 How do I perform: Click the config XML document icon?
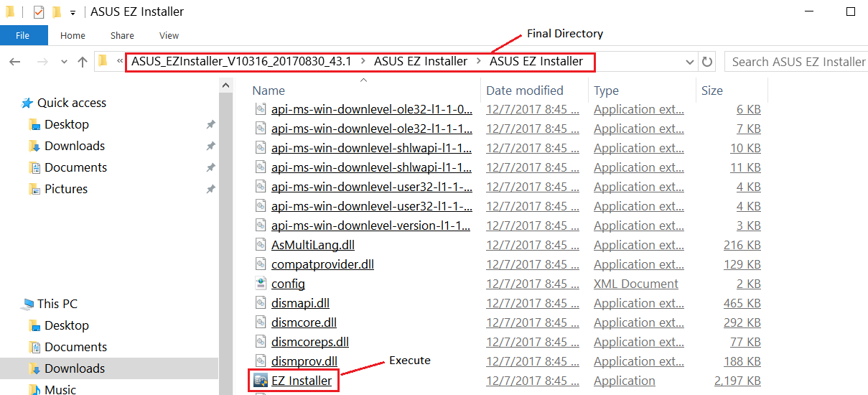click(x=261, y=284)
